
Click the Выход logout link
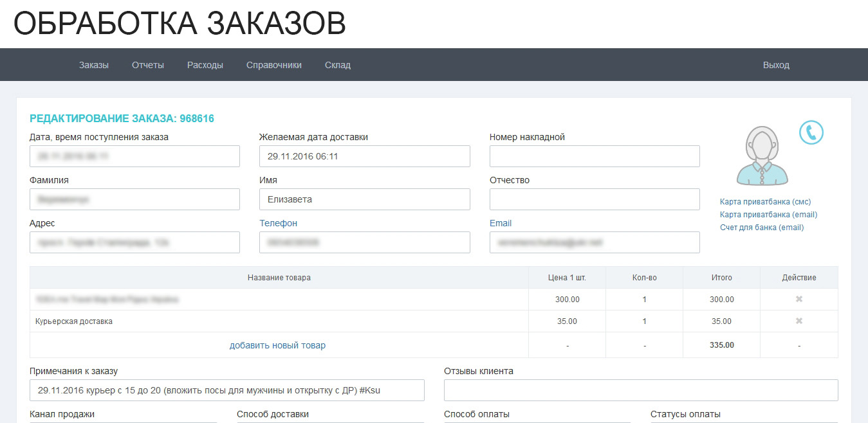tap(776, 65)
